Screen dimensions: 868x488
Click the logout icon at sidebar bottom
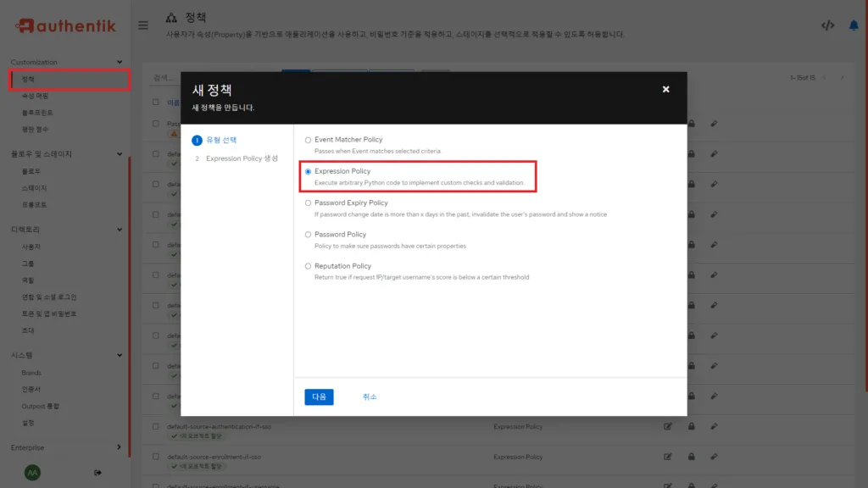click(97, 473)
